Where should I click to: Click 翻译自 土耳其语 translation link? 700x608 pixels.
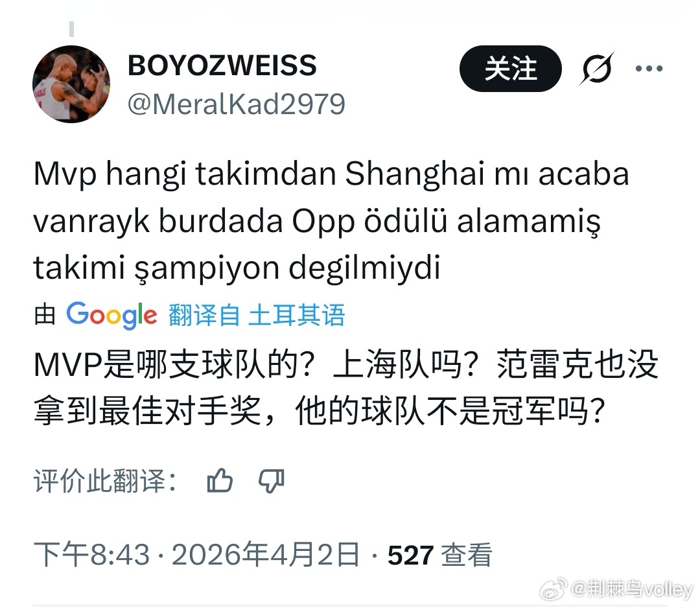[257, 315]
